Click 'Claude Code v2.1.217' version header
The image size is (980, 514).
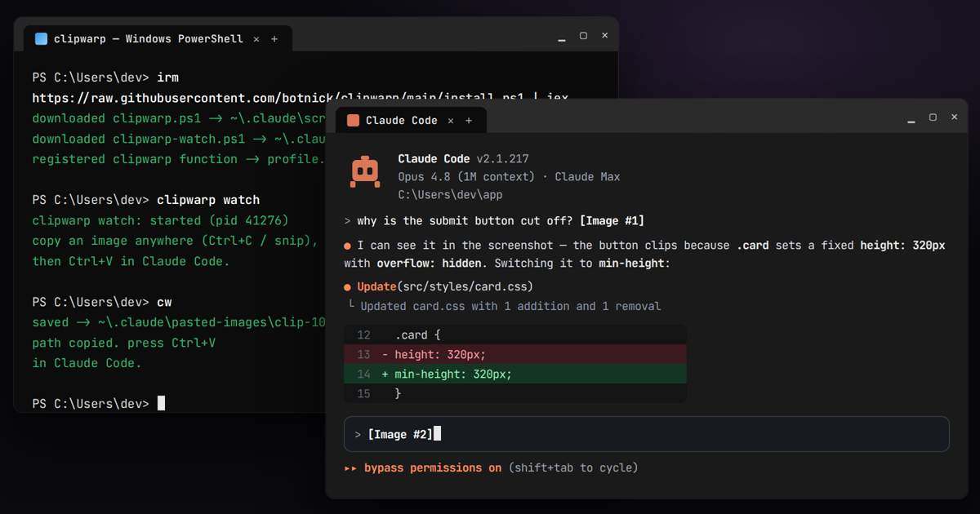[x=463, y=159]
